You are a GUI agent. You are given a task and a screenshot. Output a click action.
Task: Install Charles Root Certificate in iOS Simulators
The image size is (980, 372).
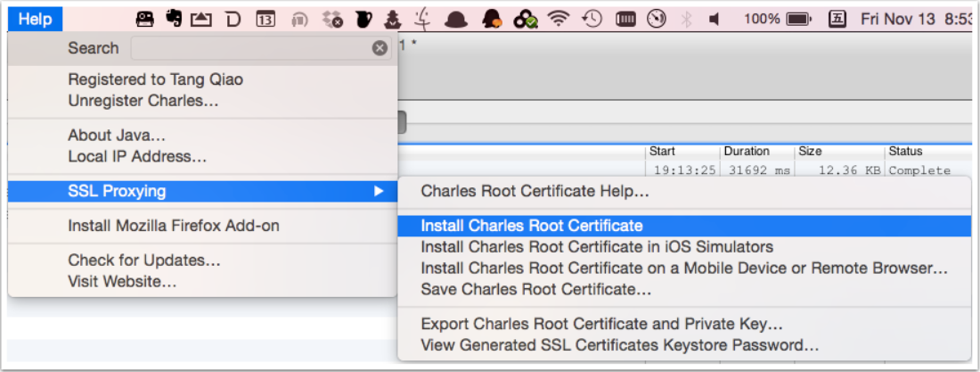(598, 247)
